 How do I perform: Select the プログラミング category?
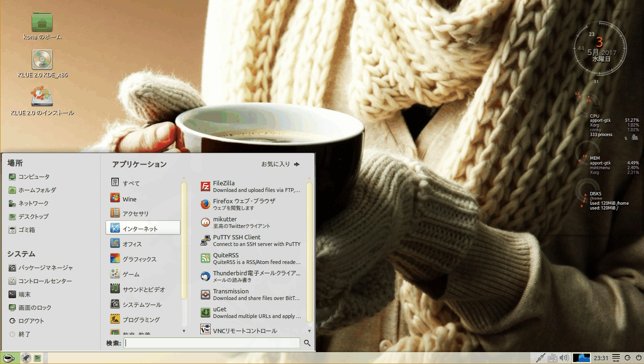tap(143, 319)
